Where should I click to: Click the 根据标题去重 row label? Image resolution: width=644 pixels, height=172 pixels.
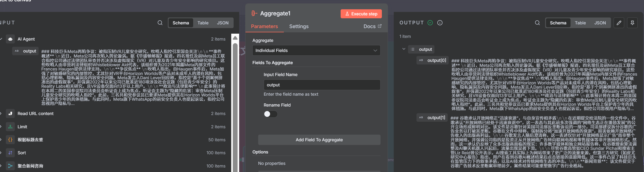(30, 140)
